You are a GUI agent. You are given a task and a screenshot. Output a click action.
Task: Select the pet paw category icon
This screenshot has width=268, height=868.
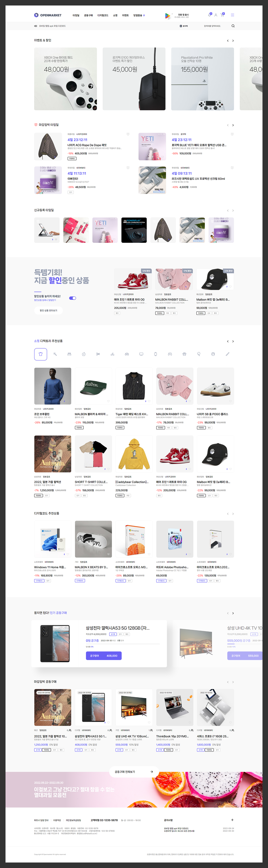pos(184,354)
